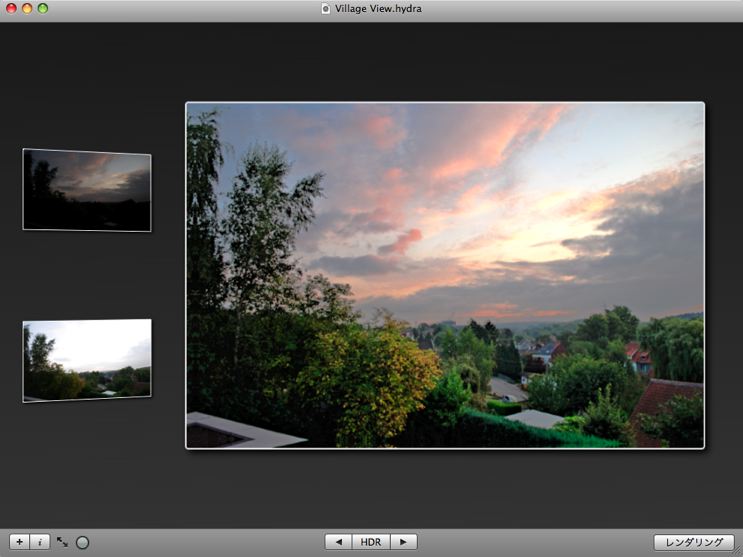Click the red-roofed house in the preview
Screen dimensions: 743x557
click(636, 357)
